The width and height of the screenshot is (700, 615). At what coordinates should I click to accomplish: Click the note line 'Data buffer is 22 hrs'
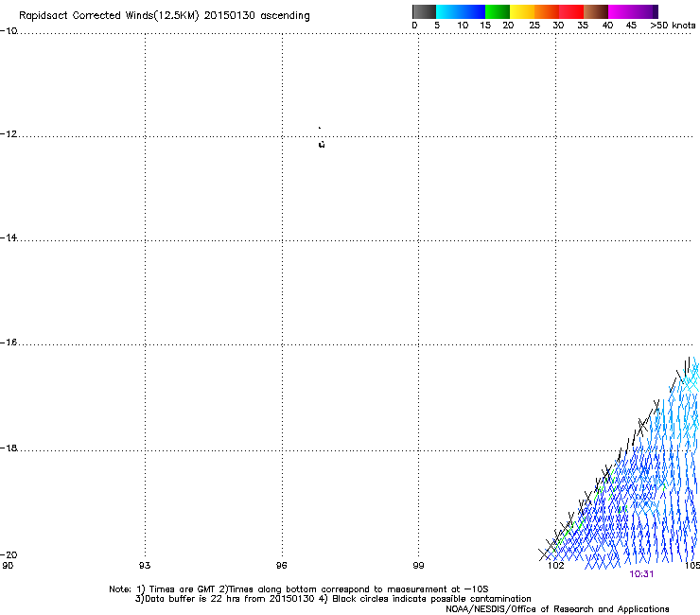click(333, 599)
